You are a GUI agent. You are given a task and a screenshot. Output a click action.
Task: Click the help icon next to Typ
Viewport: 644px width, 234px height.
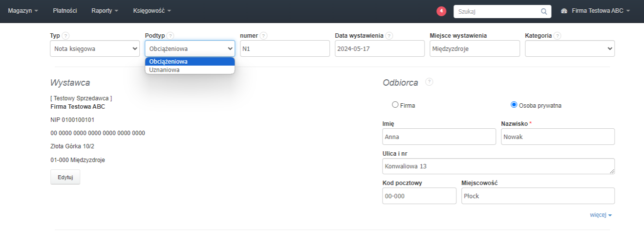point(65,36)
